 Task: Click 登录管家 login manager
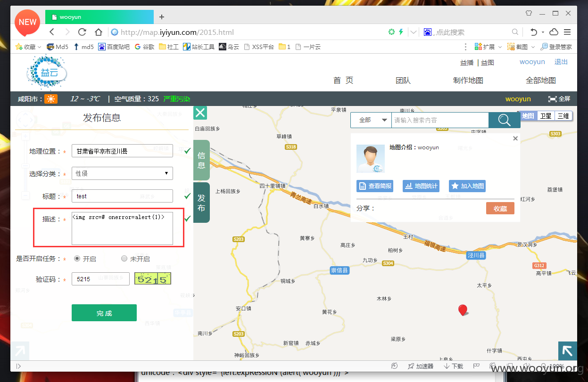point(556,47)
